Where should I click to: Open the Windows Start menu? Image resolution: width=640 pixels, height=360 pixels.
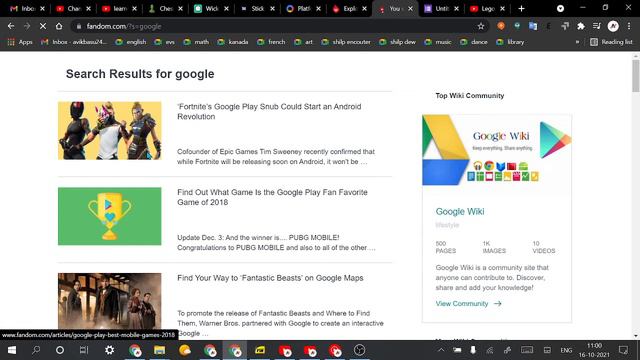12,350
